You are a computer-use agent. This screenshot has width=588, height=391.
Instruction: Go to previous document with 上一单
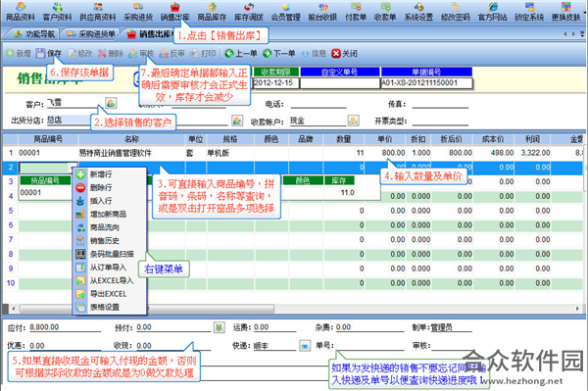pyautogui.click(x=241, y=53)
